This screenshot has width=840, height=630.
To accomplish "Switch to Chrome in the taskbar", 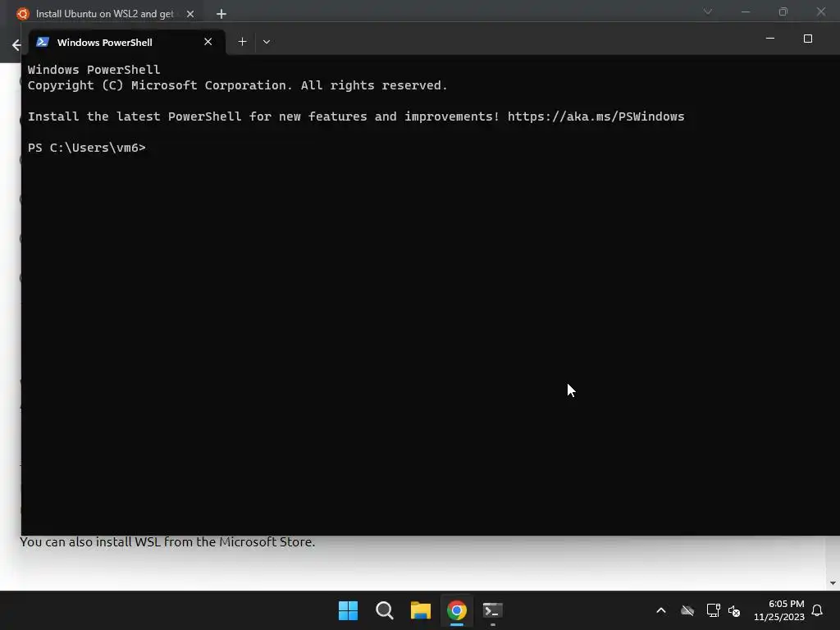I will pos(456,610).
